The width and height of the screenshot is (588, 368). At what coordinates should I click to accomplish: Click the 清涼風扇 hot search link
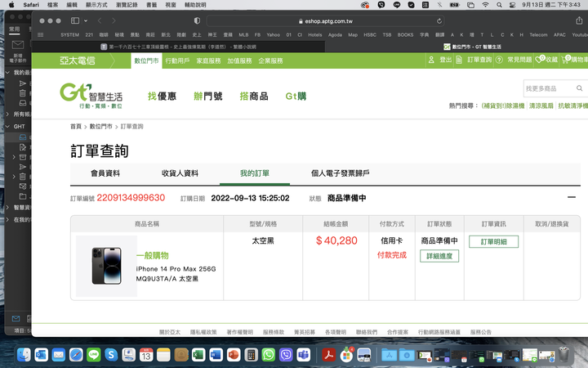(x=541, y=105)
